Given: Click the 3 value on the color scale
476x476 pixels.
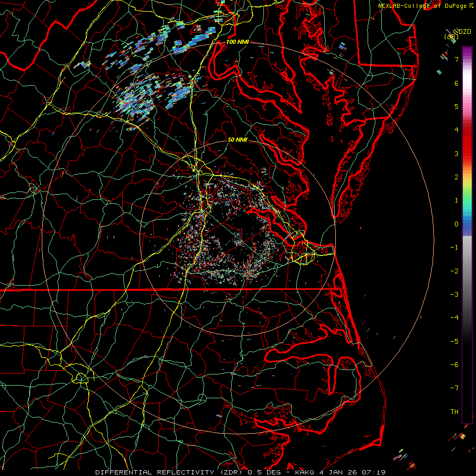Looking at the screenshot, I should point(456,153).
